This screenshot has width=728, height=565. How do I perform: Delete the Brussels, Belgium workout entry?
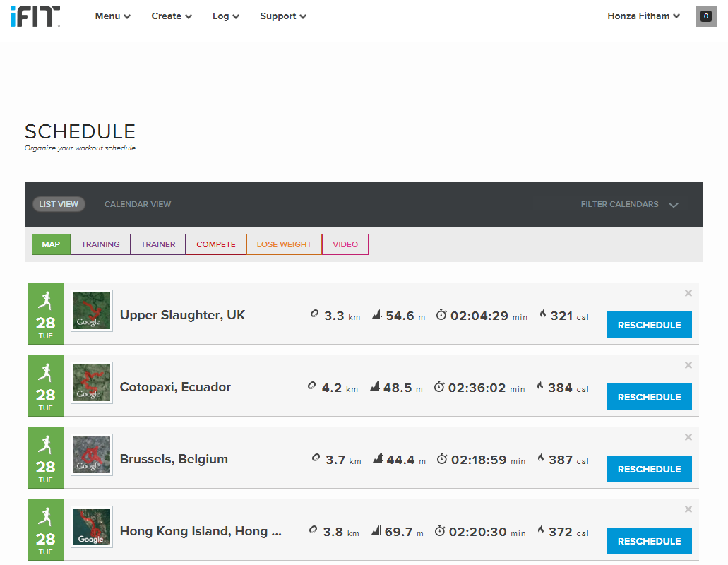(688, 437)
